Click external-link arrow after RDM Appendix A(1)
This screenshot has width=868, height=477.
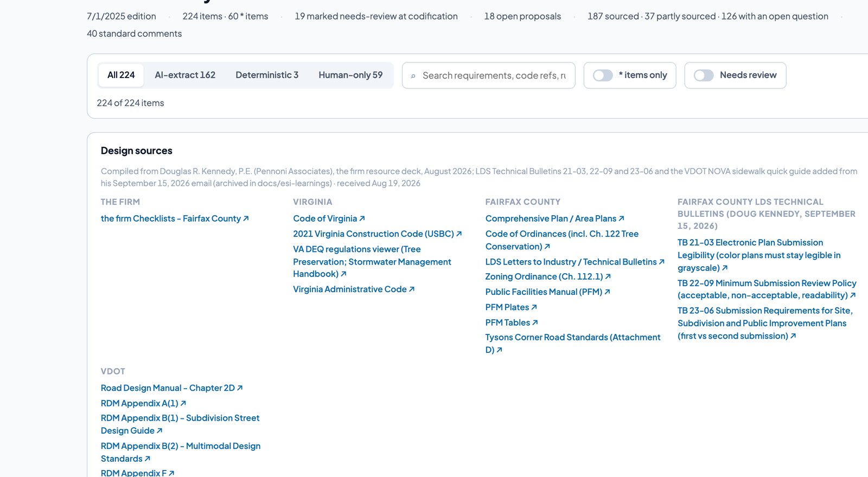tap(183, 403)
